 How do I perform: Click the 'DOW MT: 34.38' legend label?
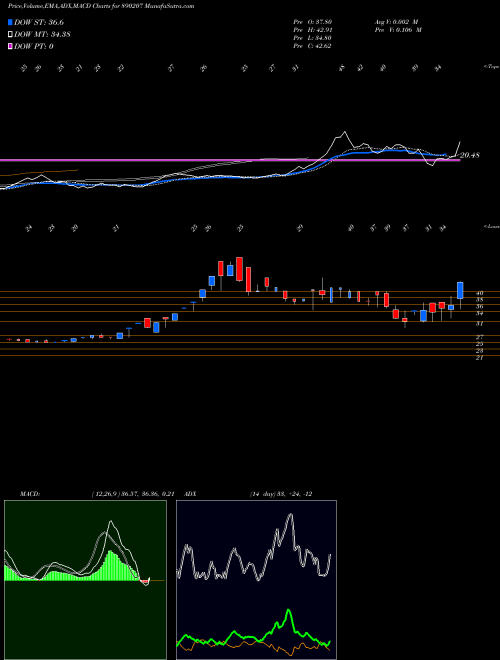click(x=42, y=35)
